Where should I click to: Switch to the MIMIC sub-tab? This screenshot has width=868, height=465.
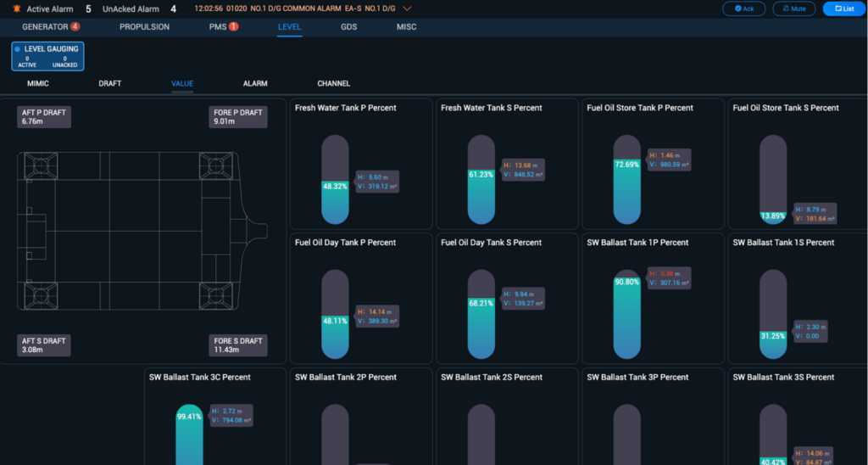38,84
